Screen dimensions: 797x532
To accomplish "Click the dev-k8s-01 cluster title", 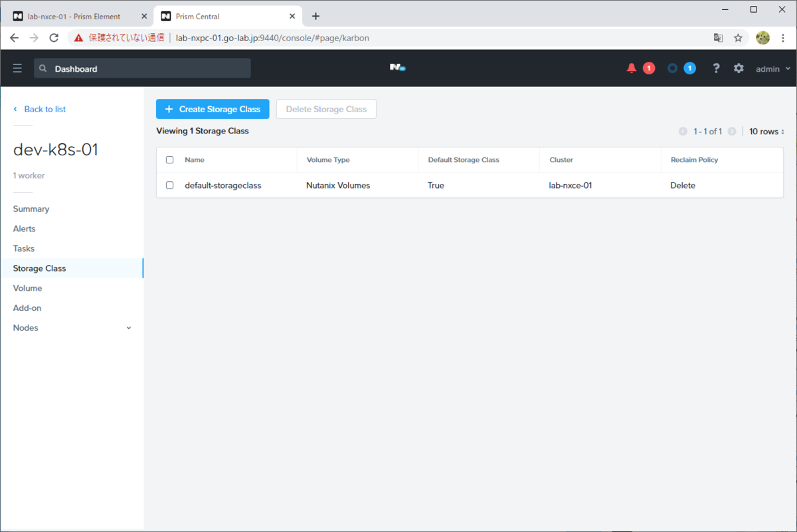I will [56, 149].
